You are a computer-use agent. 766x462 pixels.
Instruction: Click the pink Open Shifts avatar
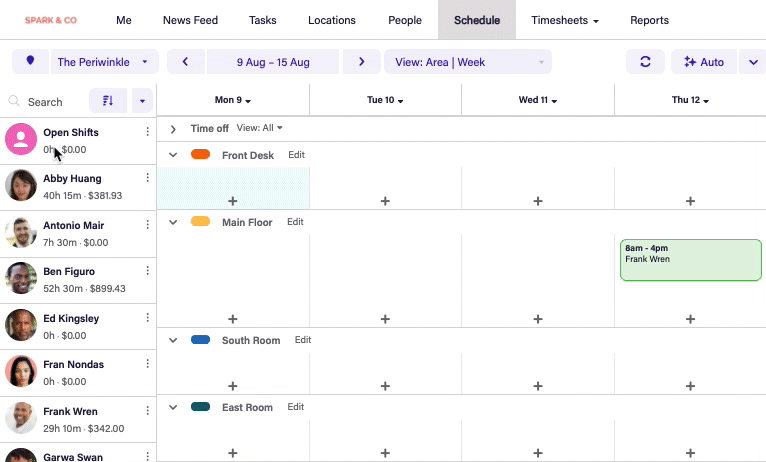pyautogui.click(x=21, y=139)
